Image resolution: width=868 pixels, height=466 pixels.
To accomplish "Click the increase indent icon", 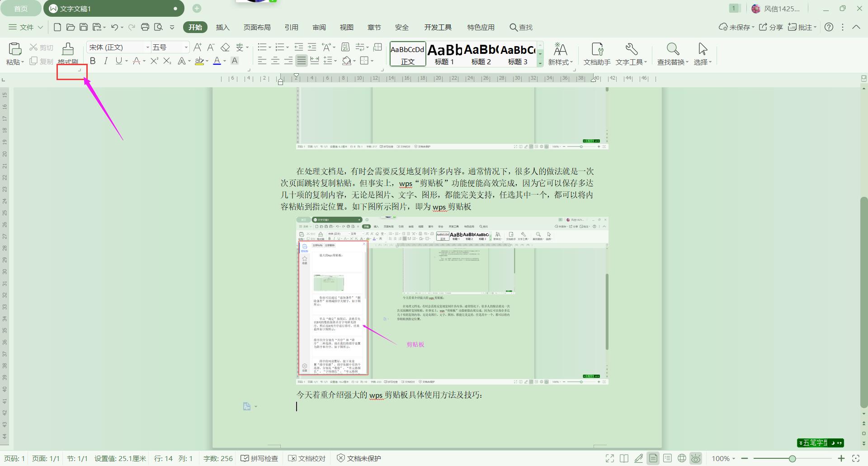I will pyautogui.click(x=312, y=47).
